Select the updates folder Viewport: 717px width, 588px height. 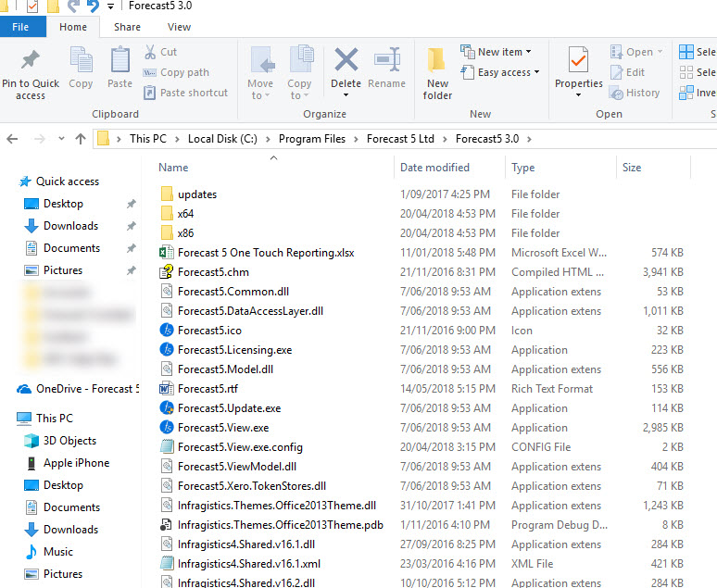(x=197, y=194)
